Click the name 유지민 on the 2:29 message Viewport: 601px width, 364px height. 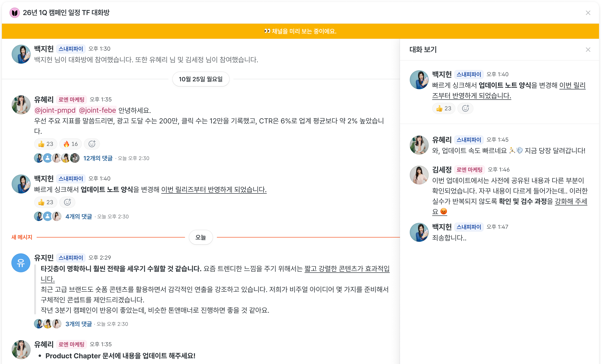coord(44,257)
